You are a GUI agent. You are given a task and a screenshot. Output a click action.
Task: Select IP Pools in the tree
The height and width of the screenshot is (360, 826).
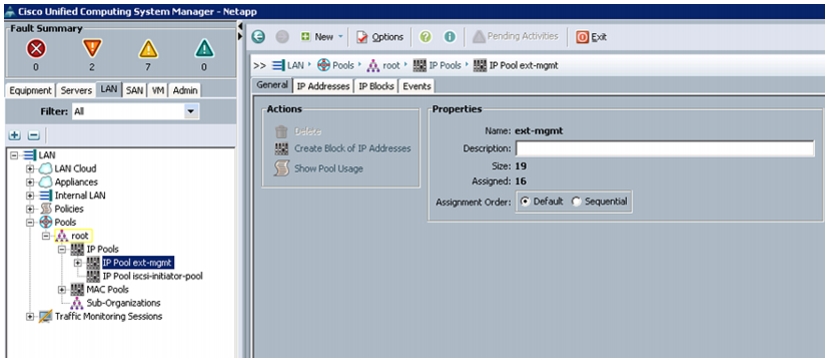(102, 249)
